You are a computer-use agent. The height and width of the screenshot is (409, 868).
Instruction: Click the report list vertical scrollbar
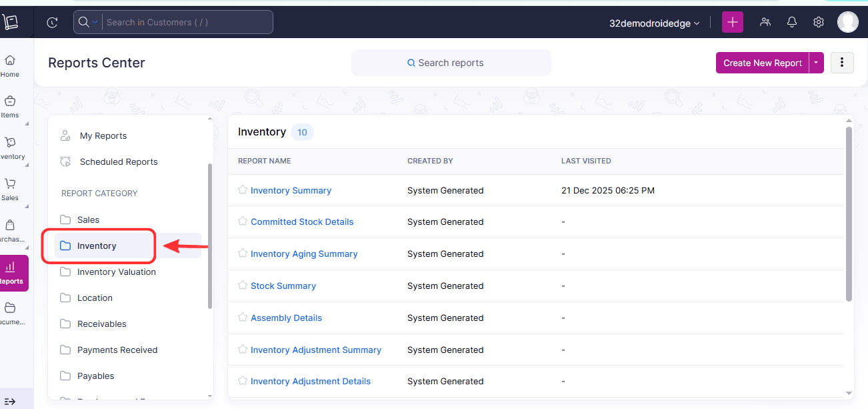849,214
